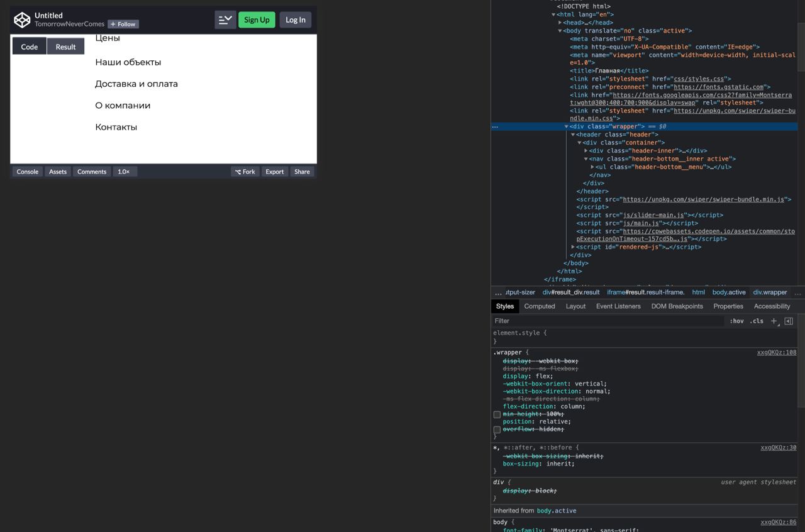Open the Comments panel
This screenshot has height=532, width=805.
(x=92, y=172)
